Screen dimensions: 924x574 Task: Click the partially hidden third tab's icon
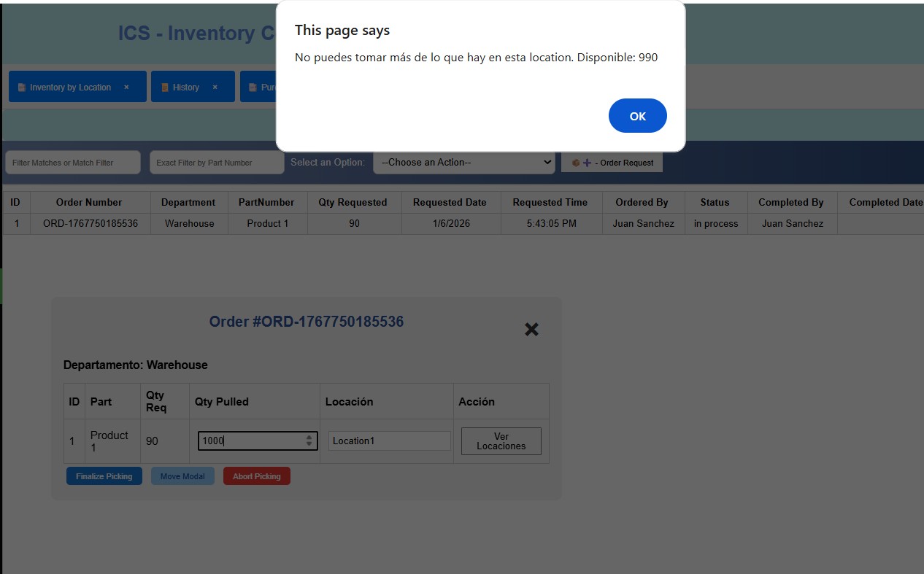253,88
